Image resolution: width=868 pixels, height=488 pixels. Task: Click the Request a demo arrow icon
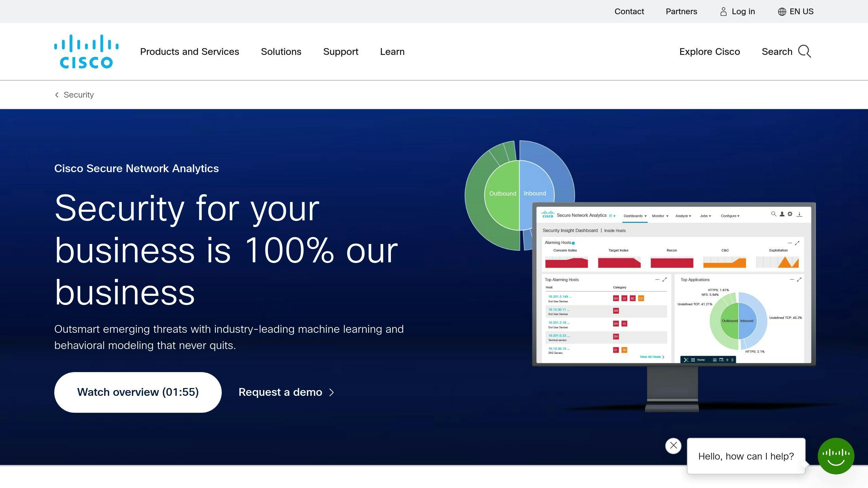coord(333,392)
